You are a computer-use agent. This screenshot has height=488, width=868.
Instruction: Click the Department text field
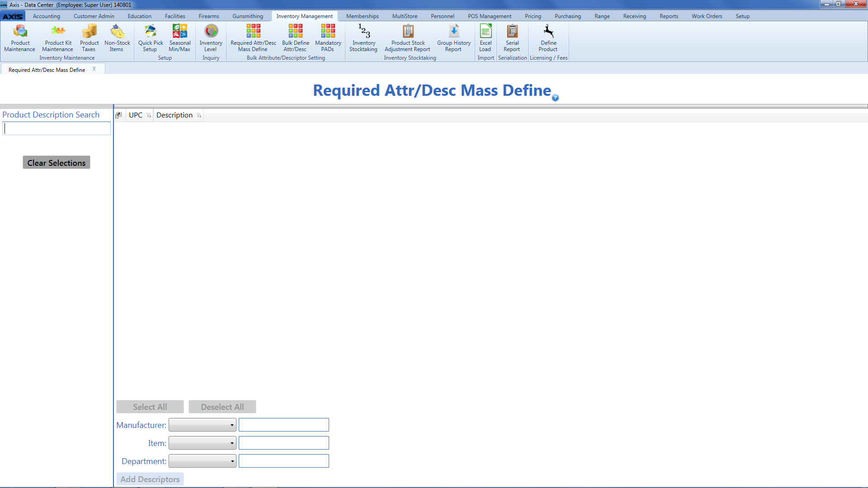tap(284, 461)
